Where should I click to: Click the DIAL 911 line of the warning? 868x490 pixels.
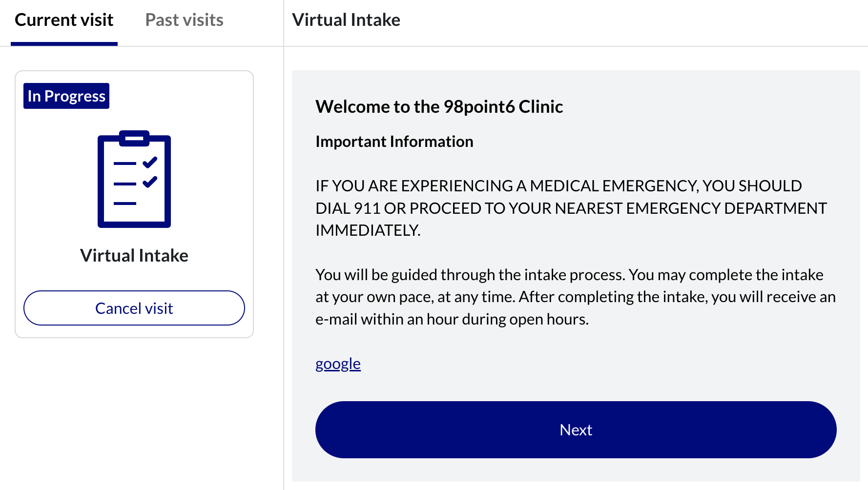(x=571, y=208)
